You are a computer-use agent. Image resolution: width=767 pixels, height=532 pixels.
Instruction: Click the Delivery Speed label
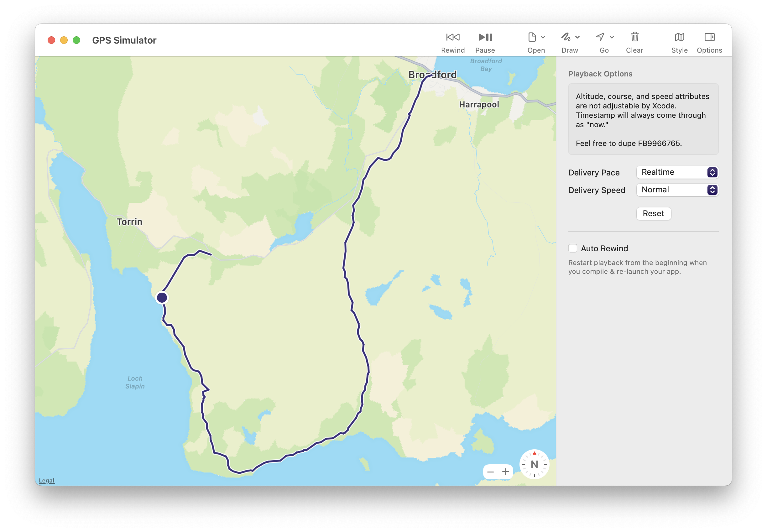597,190
